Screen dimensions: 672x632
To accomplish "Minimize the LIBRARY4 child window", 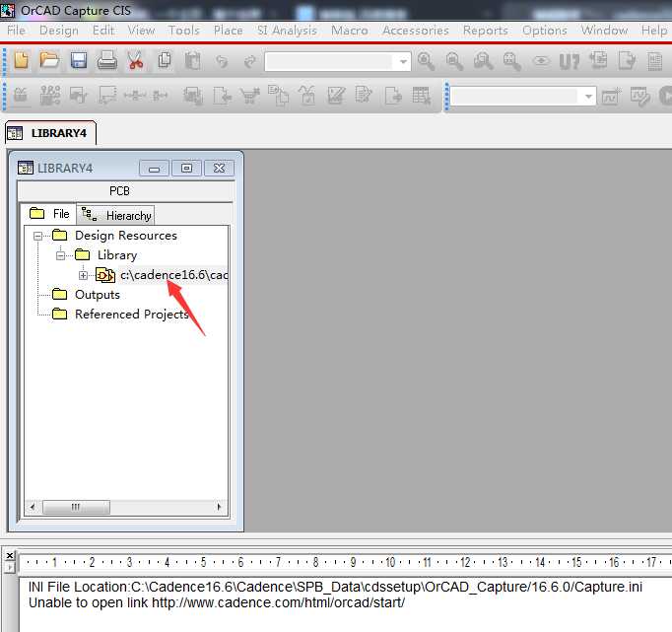I will (155, 168).
